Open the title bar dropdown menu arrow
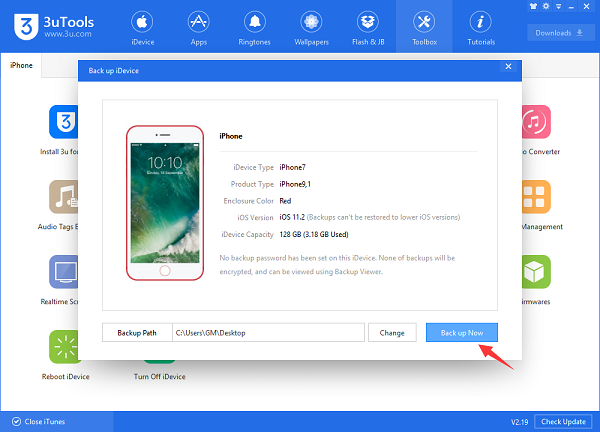 point(559,6)
